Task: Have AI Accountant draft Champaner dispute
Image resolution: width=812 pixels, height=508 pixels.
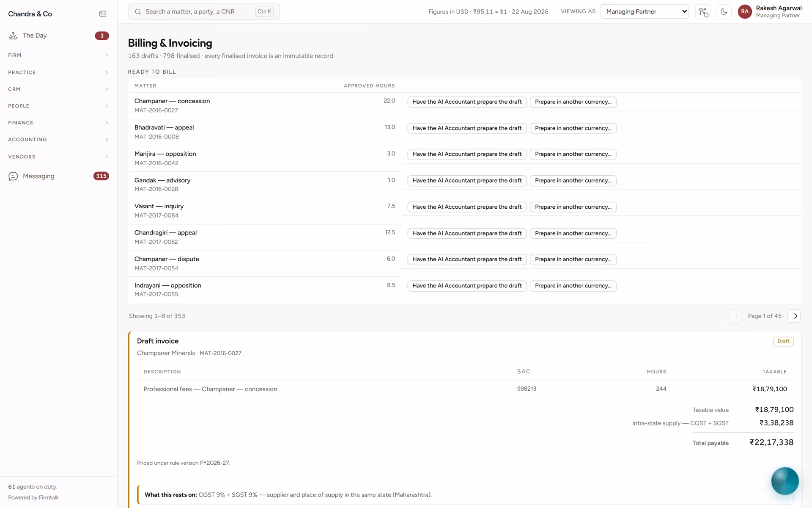Action: (467, 260)
